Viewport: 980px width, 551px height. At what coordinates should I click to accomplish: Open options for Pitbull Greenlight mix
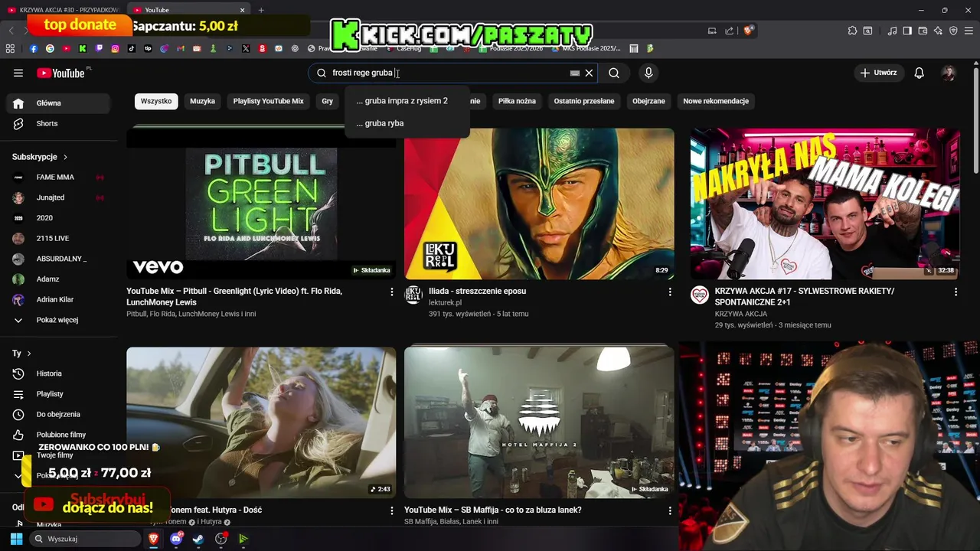coord(392,292)
